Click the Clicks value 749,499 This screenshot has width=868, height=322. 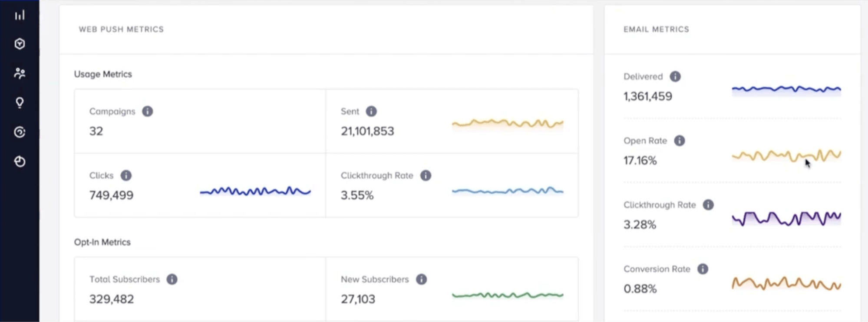pyautogui.click(x=111, y=195)
